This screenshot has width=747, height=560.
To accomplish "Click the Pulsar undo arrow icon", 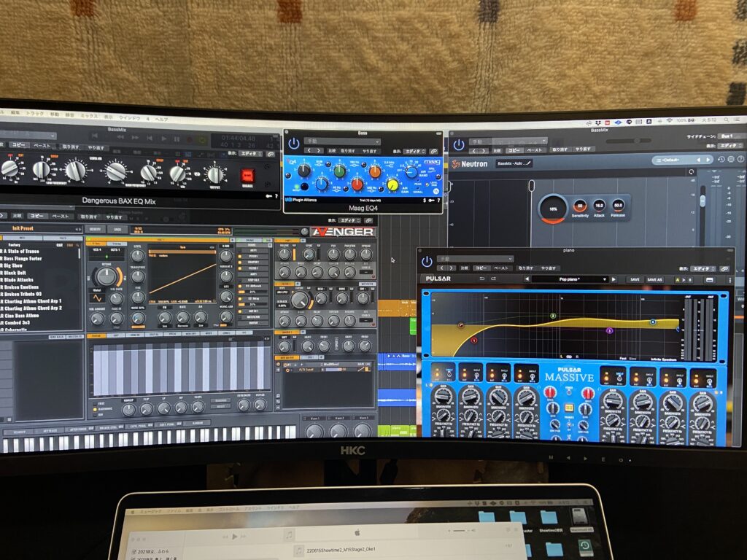I will (481, 279).
